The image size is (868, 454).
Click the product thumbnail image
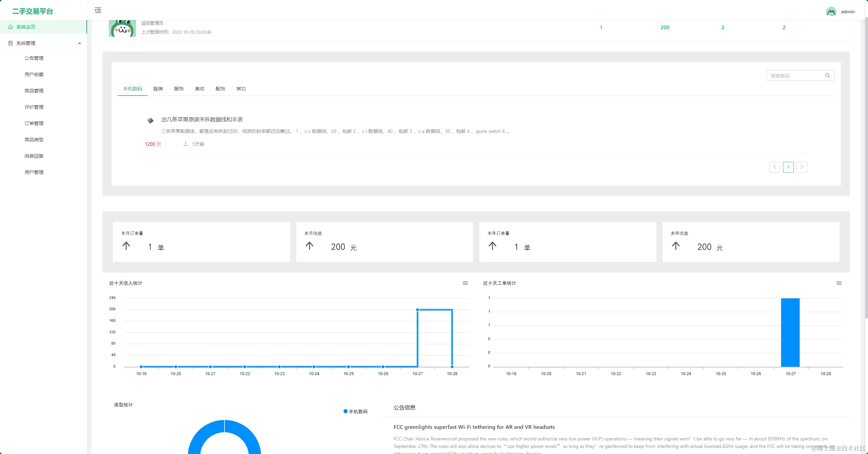click(150, 120)
